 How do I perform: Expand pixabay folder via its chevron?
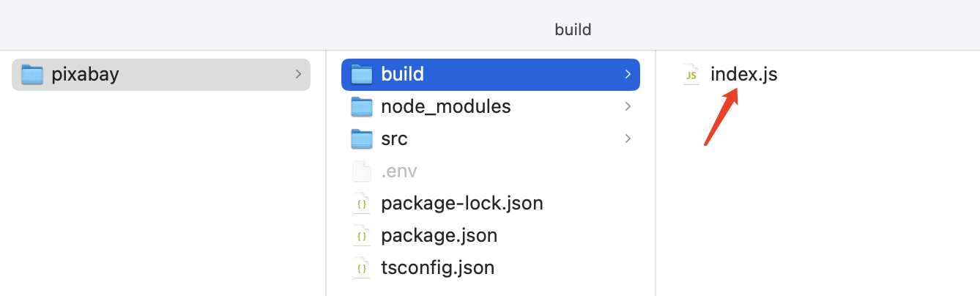[x=297, y=74]
